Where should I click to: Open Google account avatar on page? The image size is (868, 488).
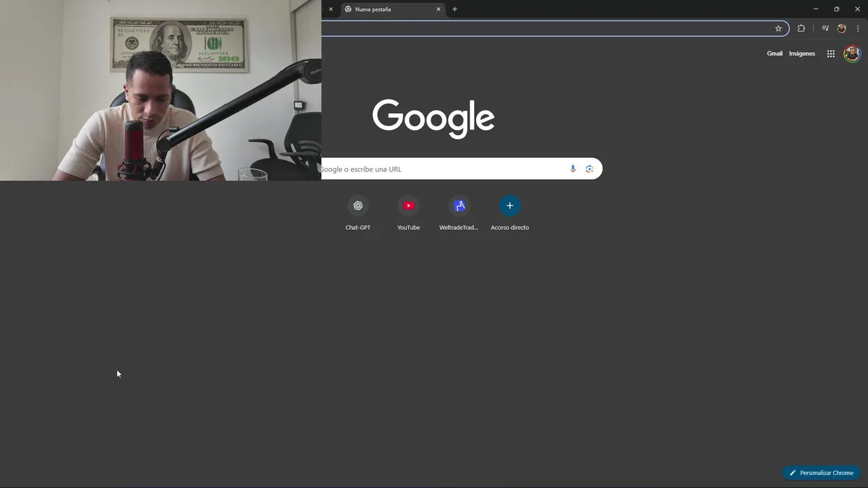click(x=852, y=54)
